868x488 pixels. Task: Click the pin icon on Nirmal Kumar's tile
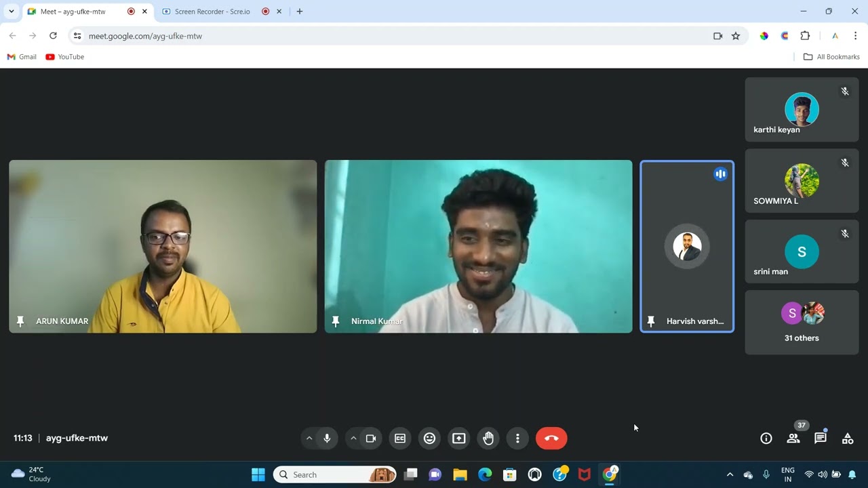click(x=336, y=321)
